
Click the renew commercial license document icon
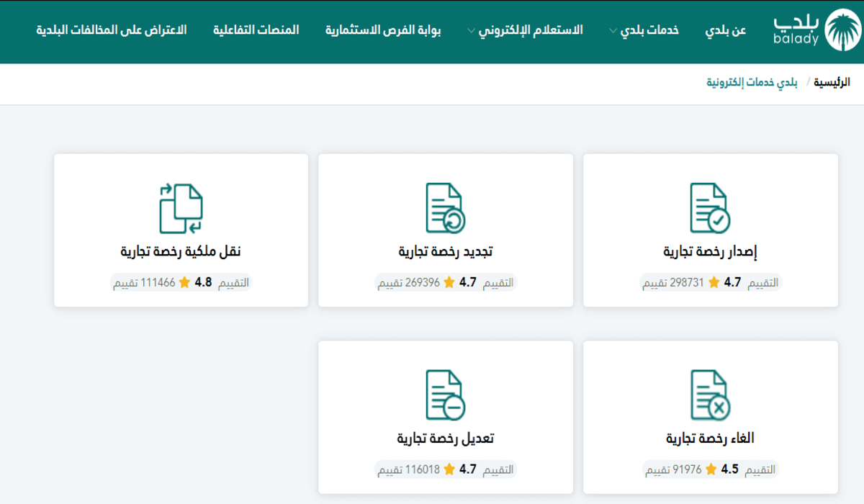pyautogui.click(x=445, y=207)
